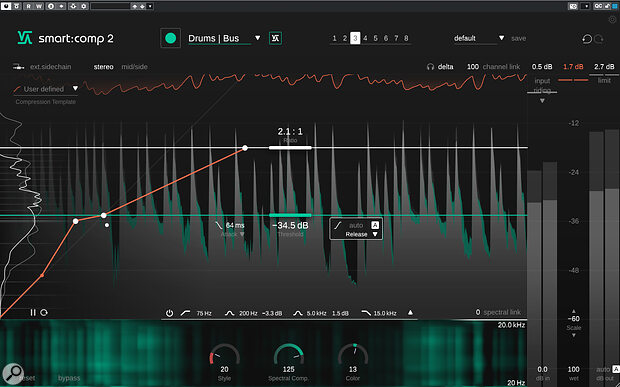Click the bypass button at bottom left
Image resolution: width=620 pixels, height=387 pixels.
pyautogui.click(x=69, y=378)
